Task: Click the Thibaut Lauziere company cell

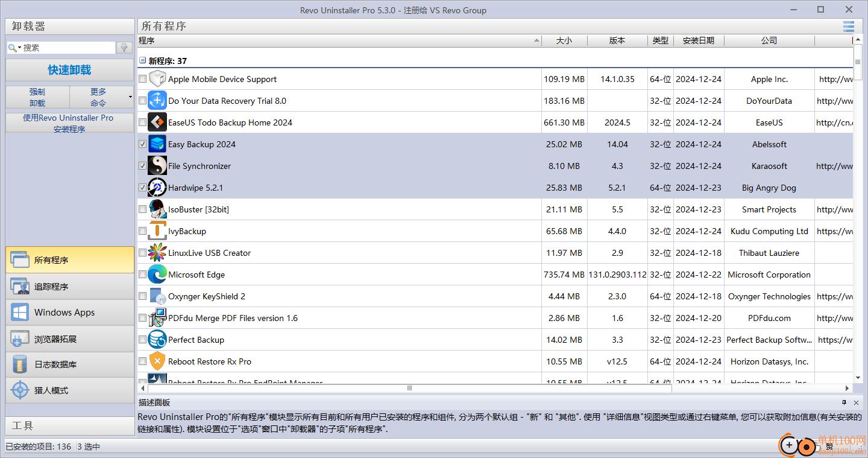Action: [769, 253]
